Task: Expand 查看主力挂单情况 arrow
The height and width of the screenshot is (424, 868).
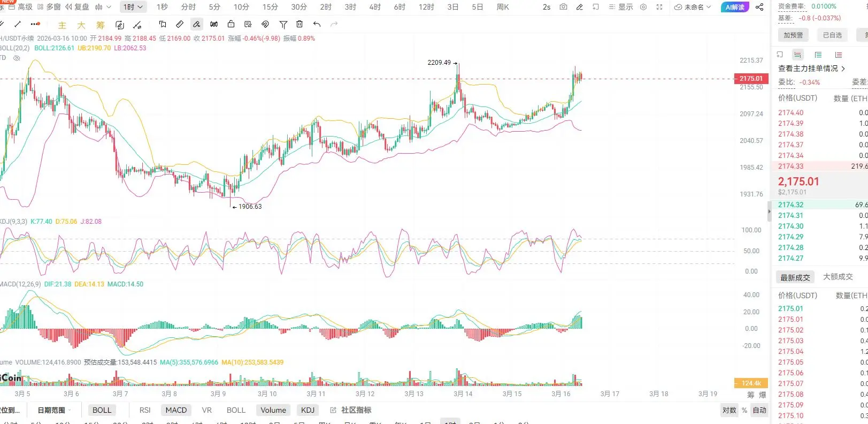Action: coord(843,69)
